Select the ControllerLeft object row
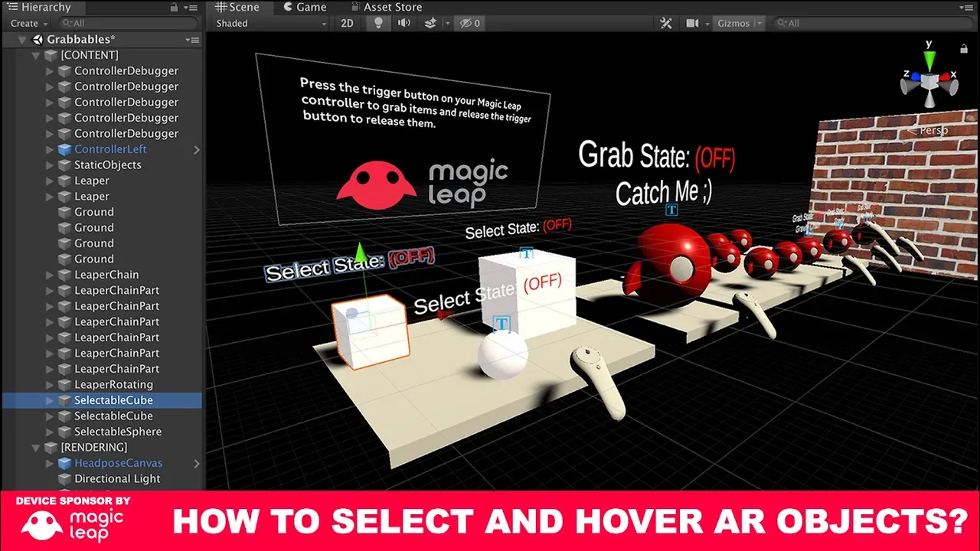Screen dimensions: 980x551 103,149
